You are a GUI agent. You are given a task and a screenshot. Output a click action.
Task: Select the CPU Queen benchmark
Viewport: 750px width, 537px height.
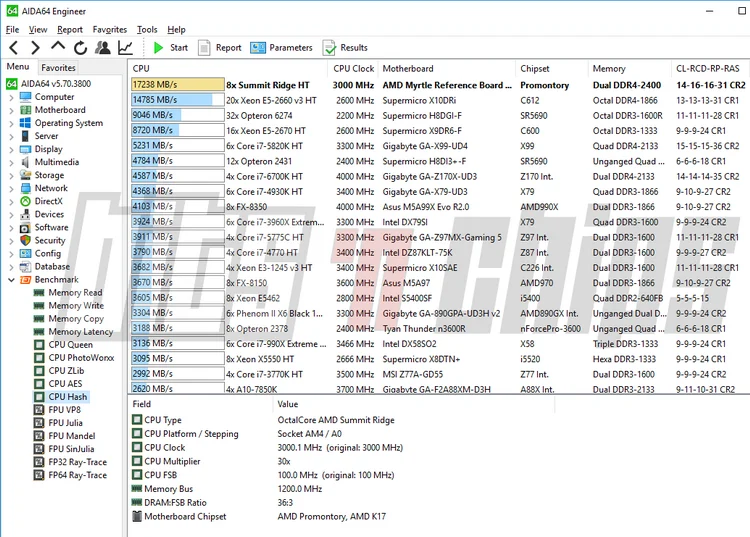coord(70,345)
